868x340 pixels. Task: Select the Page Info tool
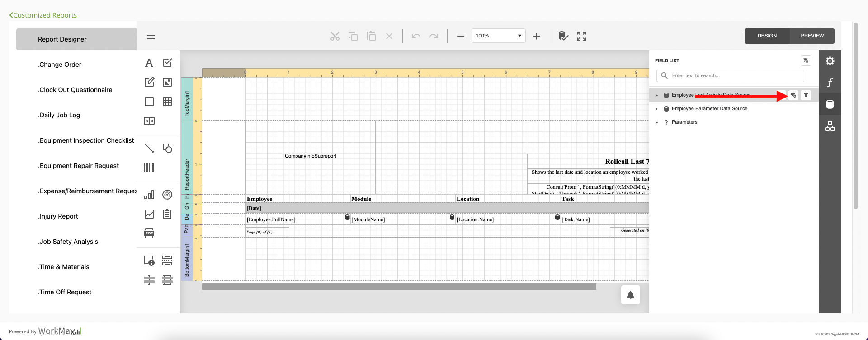pyautogui.click(x=149, y=261)
